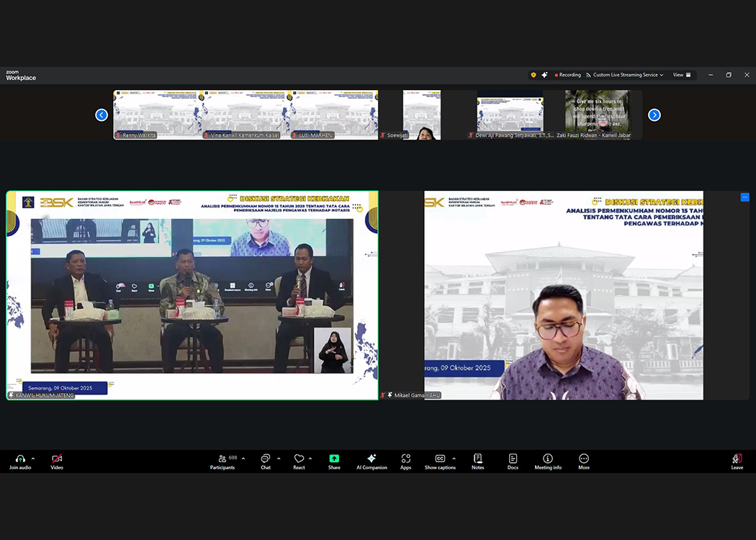Image resolution: width=756 pixels, height=540 pixels.
Task: Open the Participants panel
Action: (222, 462)
